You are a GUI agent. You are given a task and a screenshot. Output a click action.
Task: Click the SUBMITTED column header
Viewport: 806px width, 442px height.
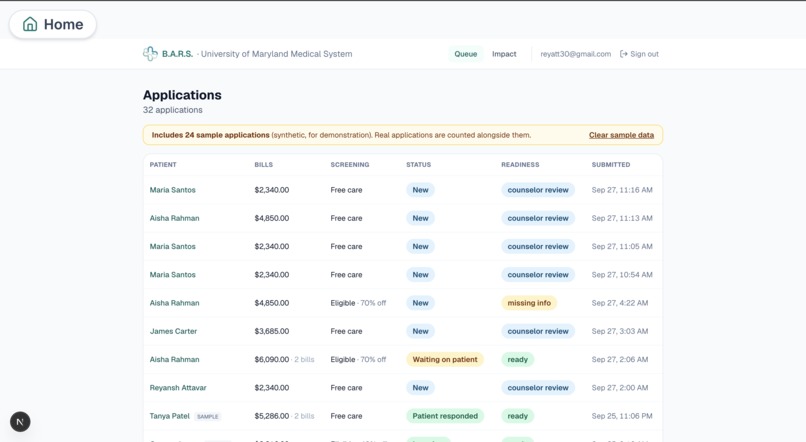[x=611, y=164]
